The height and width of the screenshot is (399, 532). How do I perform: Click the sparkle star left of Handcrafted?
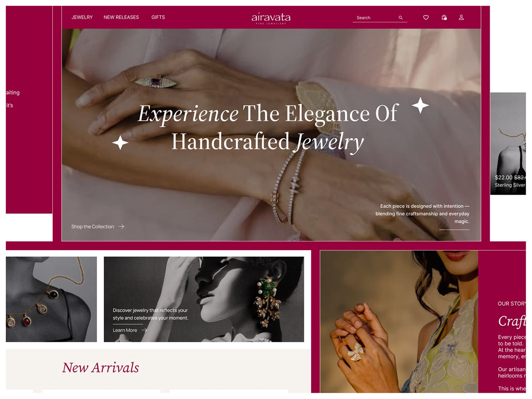pos(120,143)
